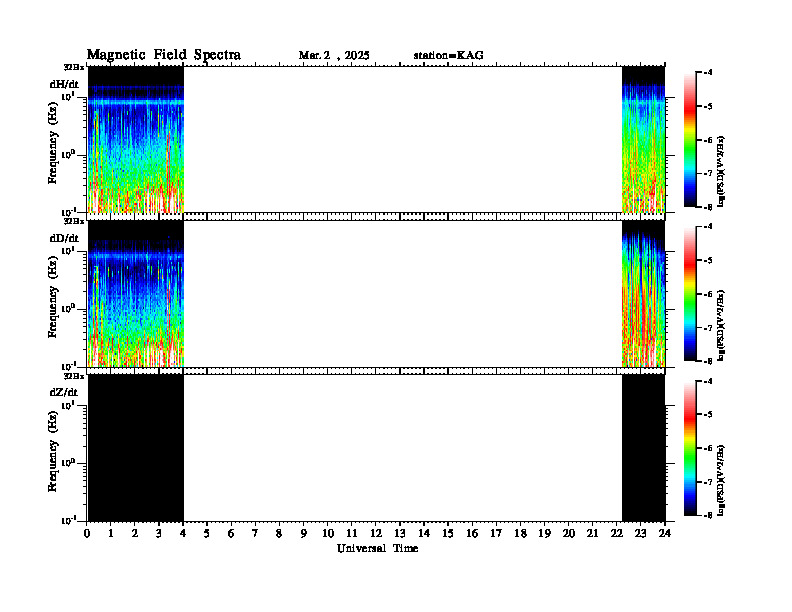Click the hour "20" tick label on time axis
The height and width of the screenshot is (612, 792).
(x=568, y=533)
